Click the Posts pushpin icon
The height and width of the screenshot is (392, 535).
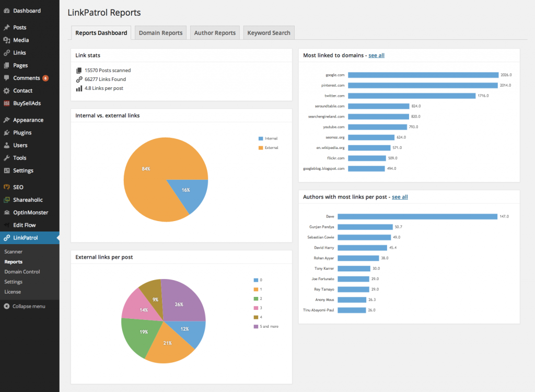[x=6, y=27]
